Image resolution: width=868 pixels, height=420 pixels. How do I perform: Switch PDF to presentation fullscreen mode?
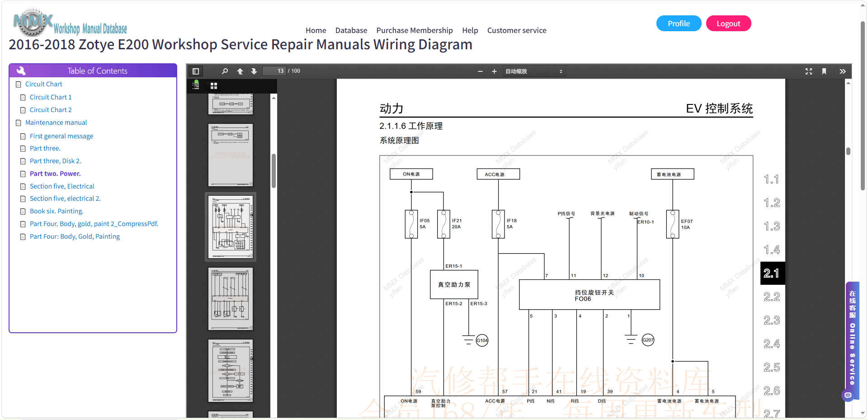(809, 71)
